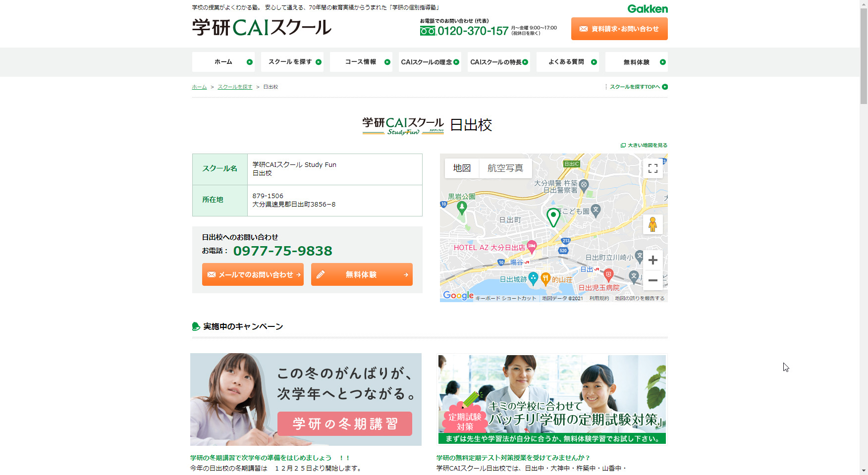Open 学研の冬期講習 campaign banner
The width and height of the screenshot is (868, 475).
(306, 399)
